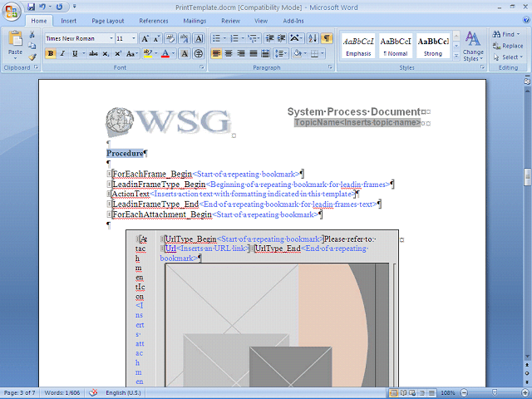Open Select dropdown in Editing group

(x=508, y=57)
